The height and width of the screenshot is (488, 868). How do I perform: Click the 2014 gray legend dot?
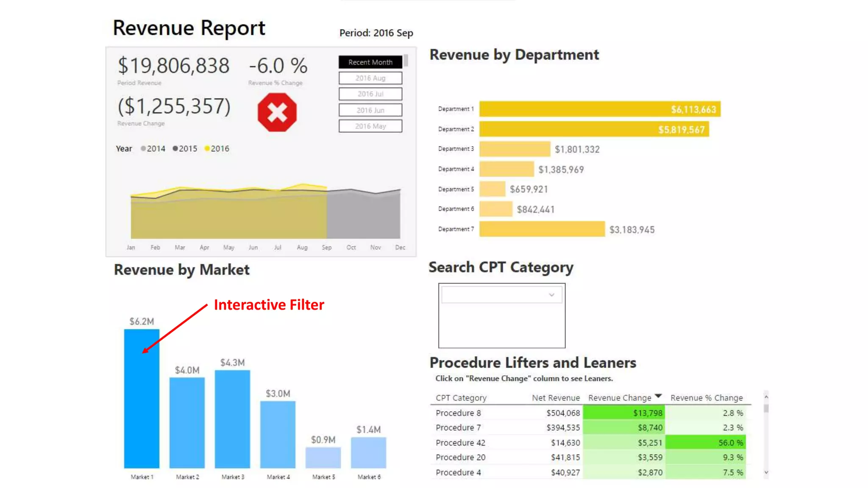click(x=143, y=149)
